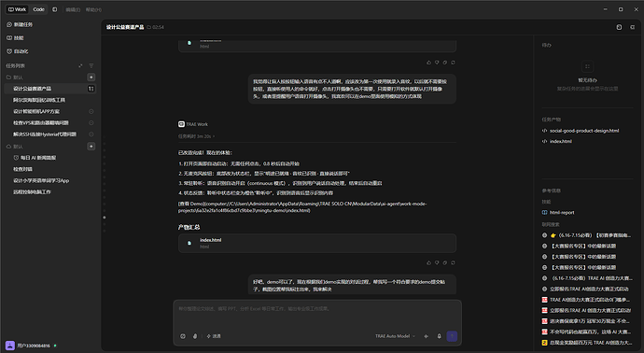
Task: Collapse the right side panel icon
Action: [x=633, y=27]
